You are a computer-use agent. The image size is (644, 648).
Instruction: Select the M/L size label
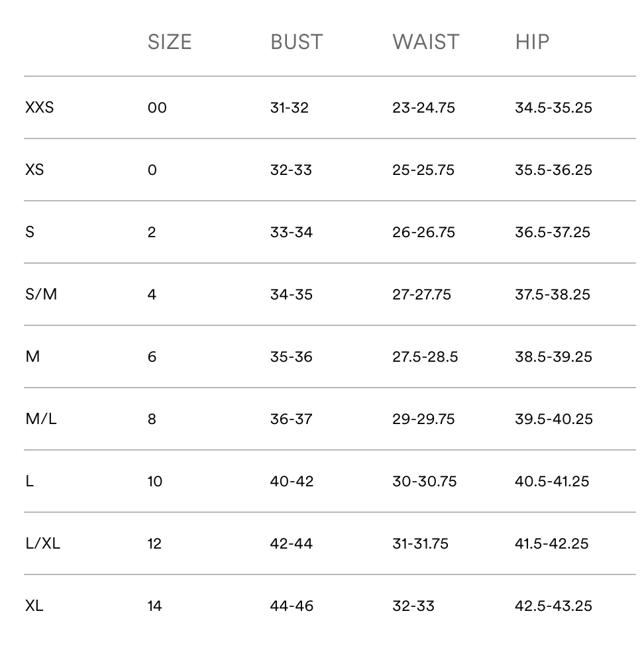(x=40, y=419)
